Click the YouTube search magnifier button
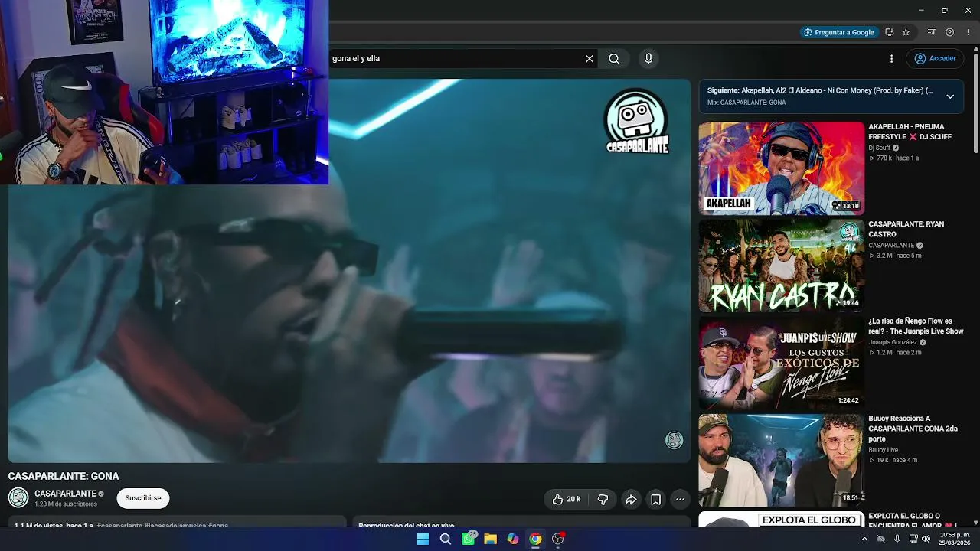 pos(614,58)
